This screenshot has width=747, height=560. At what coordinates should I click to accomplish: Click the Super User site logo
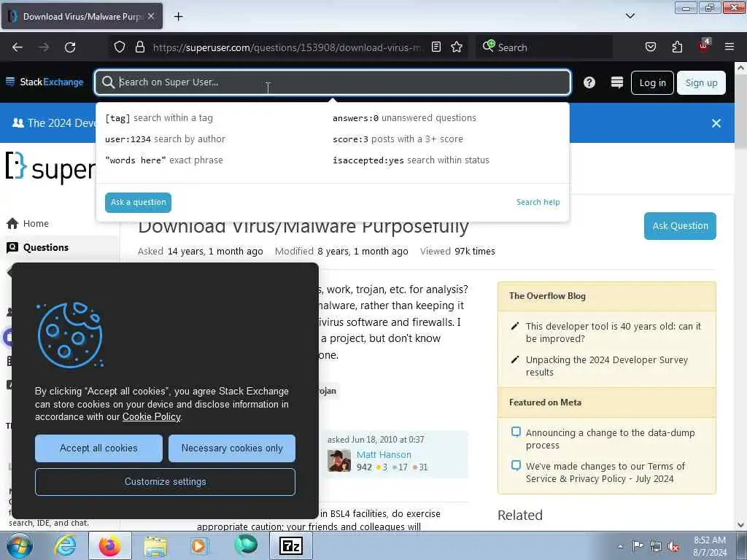[x=50, y=168]
